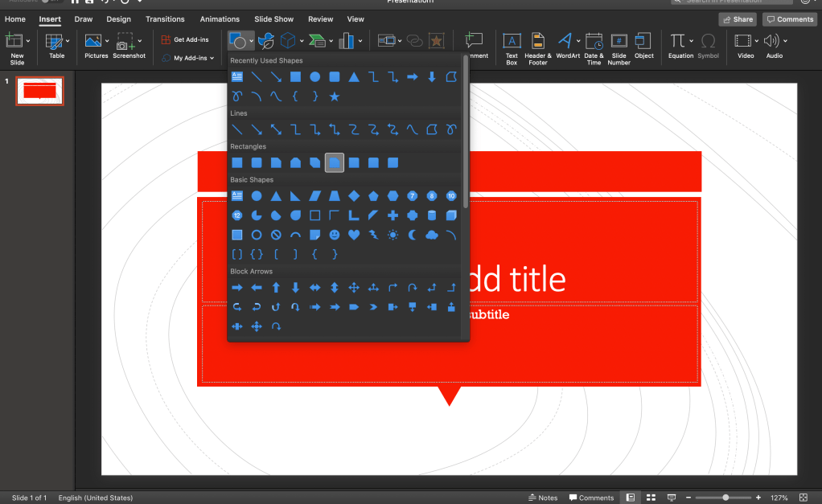Expand the My Add-ins dropdown

pyautogui.click(x=213, y=58)
